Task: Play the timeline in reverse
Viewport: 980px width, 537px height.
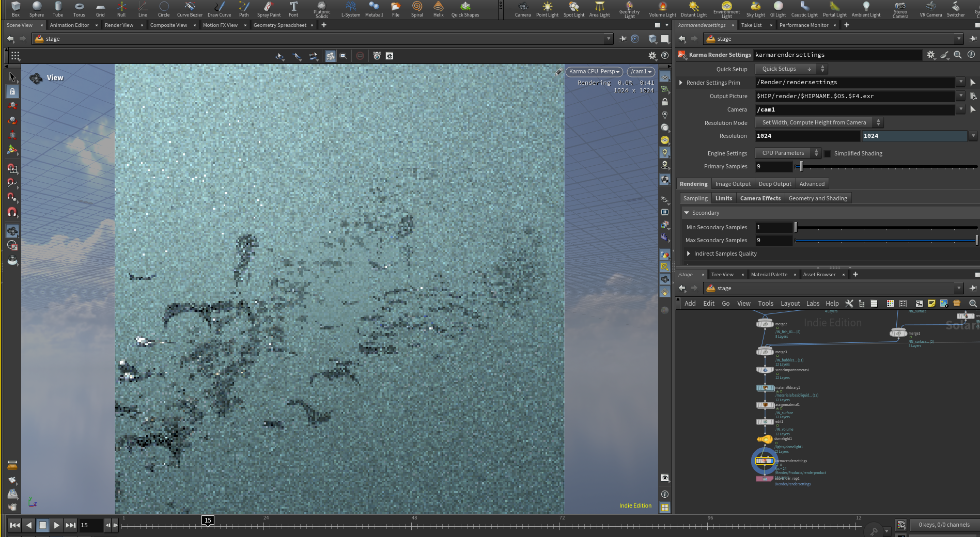Action: point(29,525)
